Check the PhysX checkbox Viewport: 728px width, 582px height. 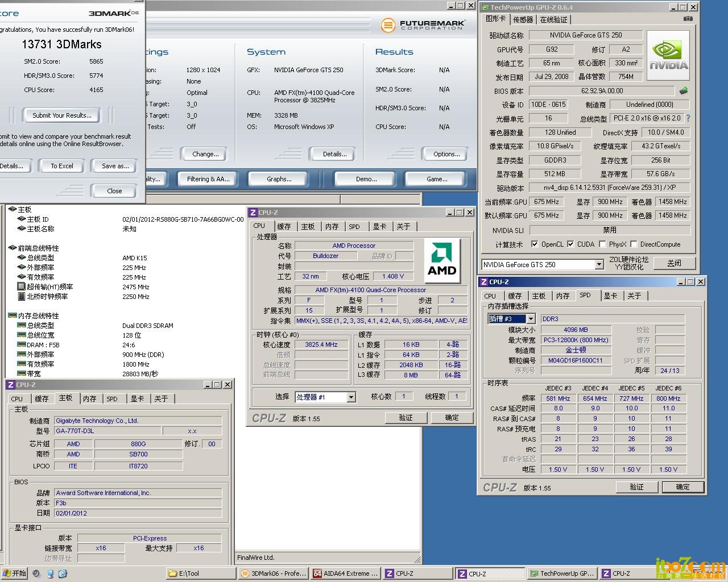tap(602, 244)
